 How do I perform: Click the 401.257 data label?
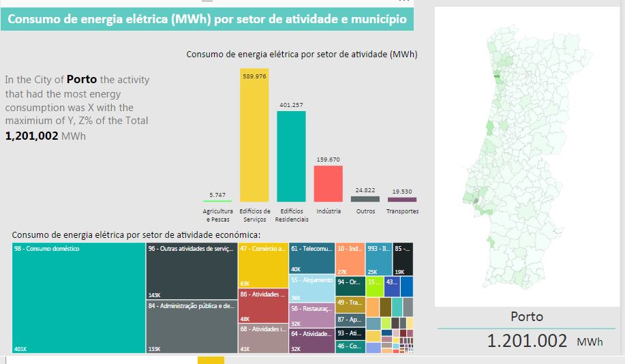pyautogui.click(x=292, y=105)
